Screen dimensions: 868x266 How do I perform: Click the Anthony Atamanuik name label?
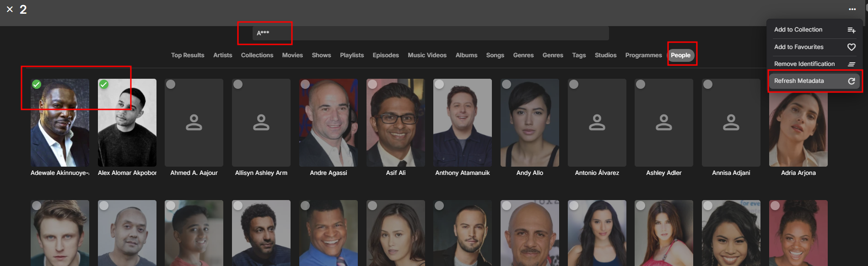tap(463, 173)
